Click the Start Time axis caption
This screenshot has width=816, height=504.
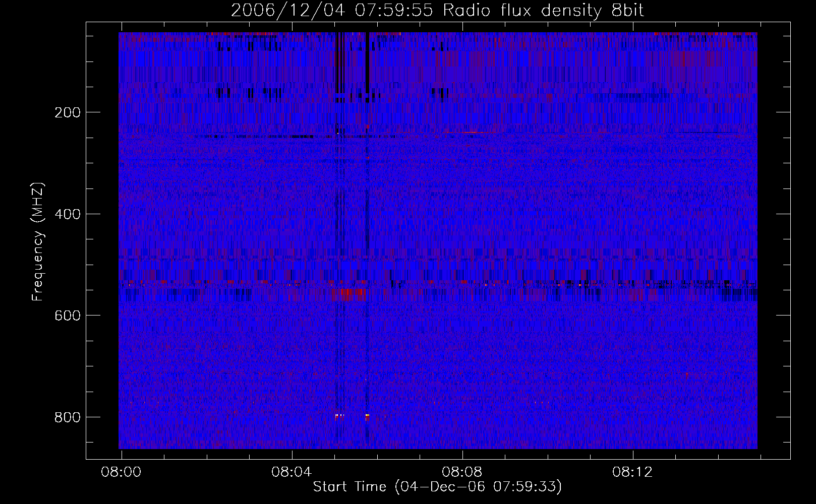[437, 487]
